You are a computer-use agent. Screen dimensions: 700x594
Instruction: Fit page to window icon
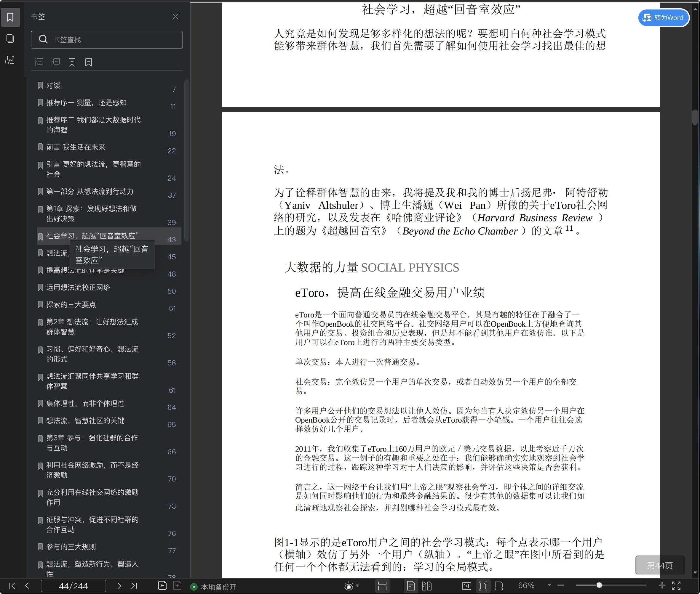pos(483,586)
